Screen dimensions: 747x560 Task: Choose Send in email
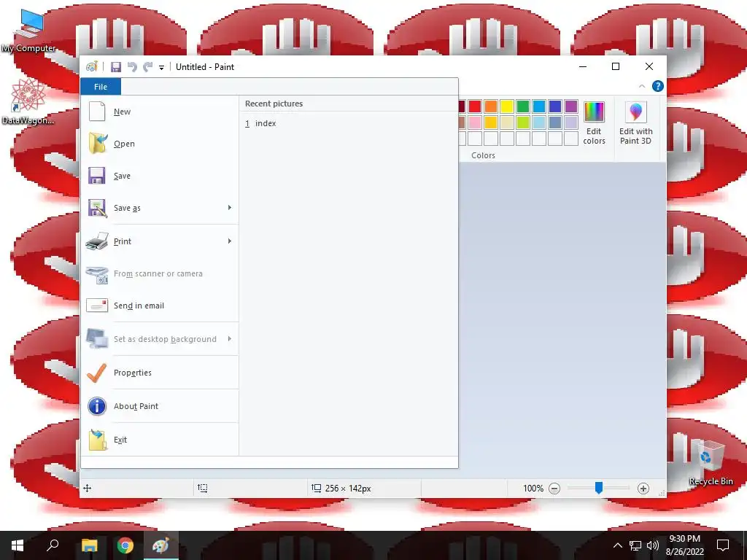[x=160, y=306]
